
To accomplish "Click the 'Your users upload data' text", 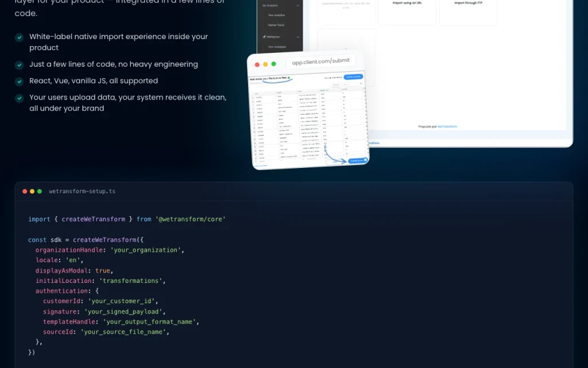I will click(128, 103).
